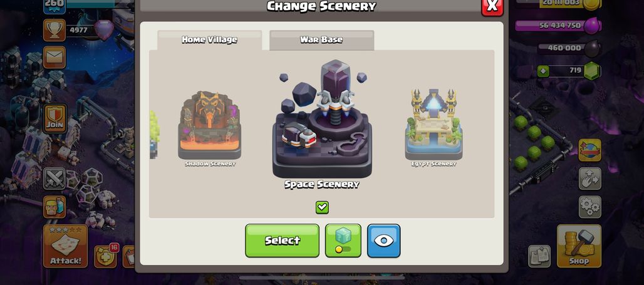
Task: Toggle the random scenery cube switch
Action: click(x=343, y=241)
